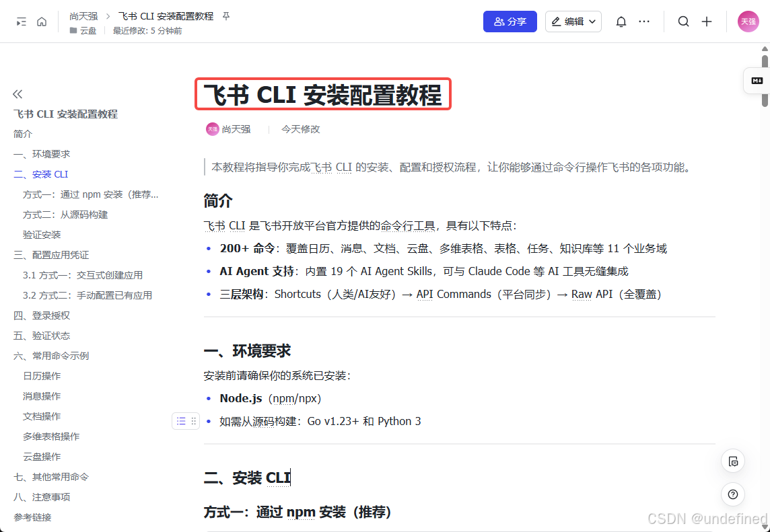The image size is (770, 532).
Task: Open the comments panel icon at right
Action: 733,461
